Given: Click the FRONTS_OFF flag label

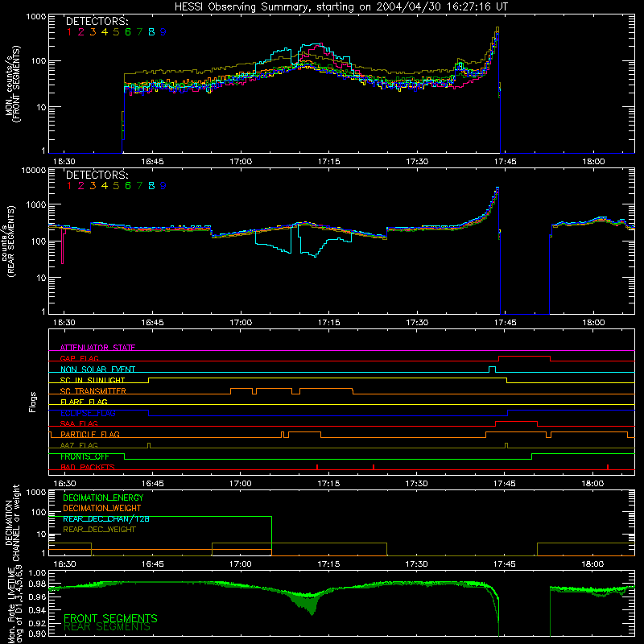Looking at the screenshot, I should [85, 456].
